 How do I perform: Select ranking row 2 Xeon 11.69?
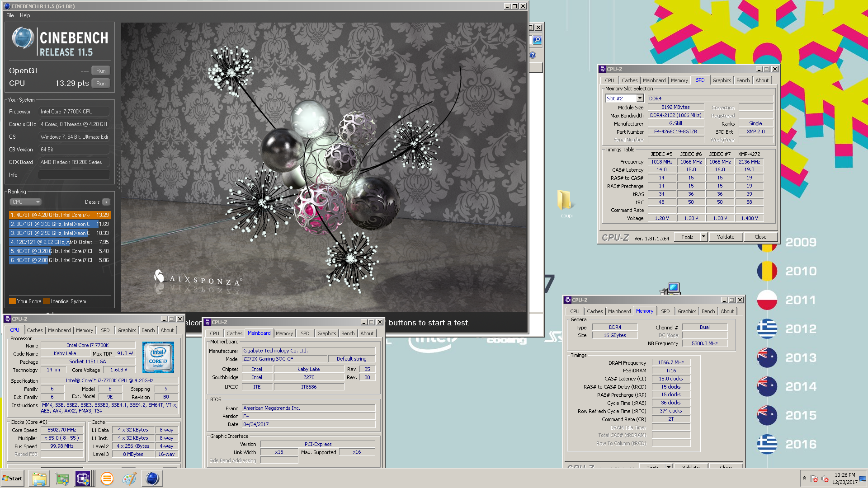(x=59, y=224)
